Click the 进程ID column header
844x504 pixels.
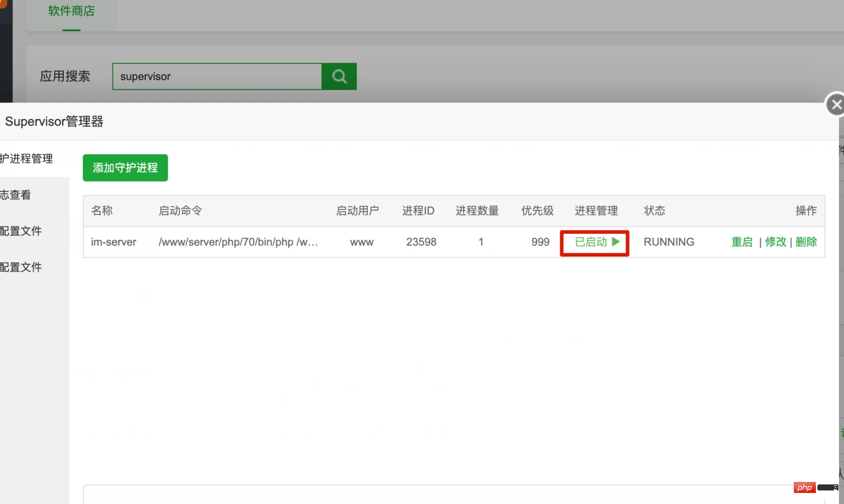pos(418,211)
